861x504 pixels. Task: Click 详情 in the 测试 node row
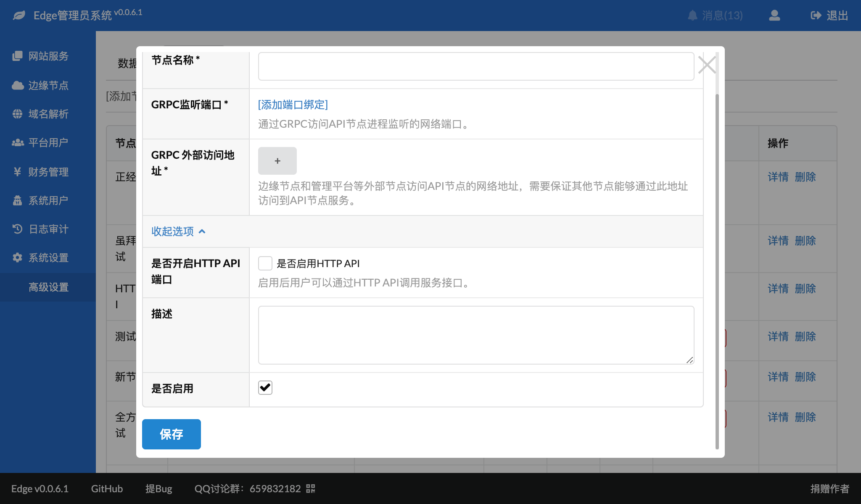(778, 336)
